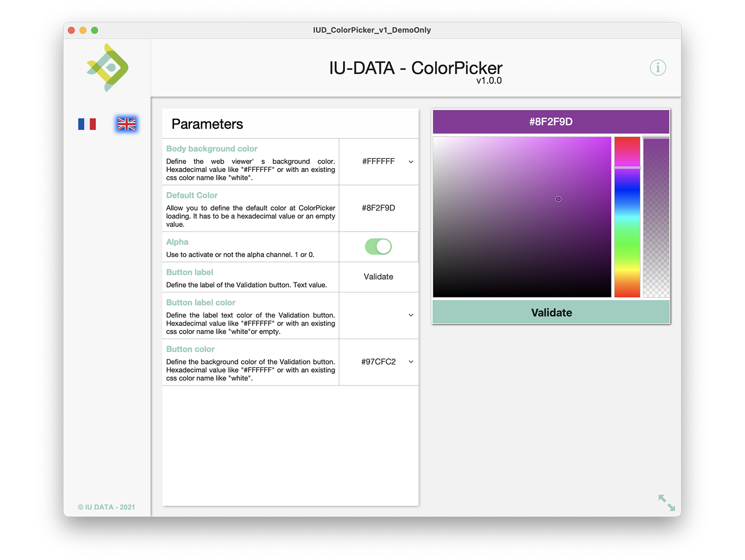
Task: Click the empty Button label color field
Action: point(378,315)
